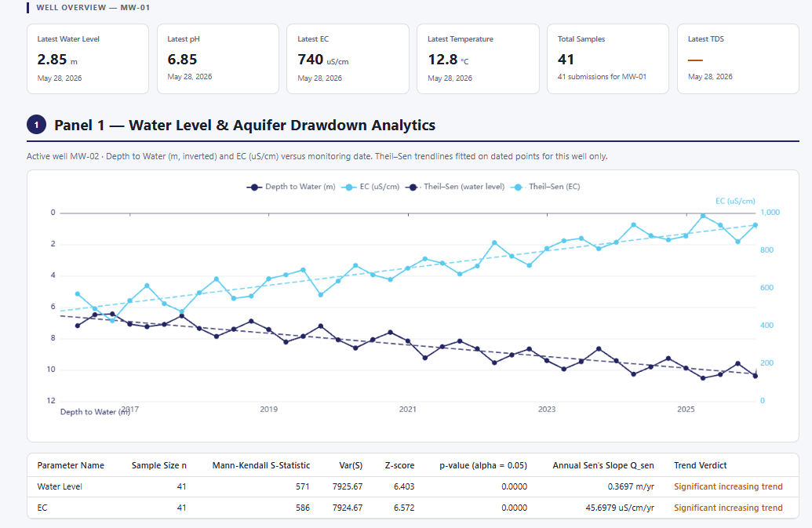This screenshot has height=528, width=812.
Task: Click the Trend Verdict column header
Action: 700,465
